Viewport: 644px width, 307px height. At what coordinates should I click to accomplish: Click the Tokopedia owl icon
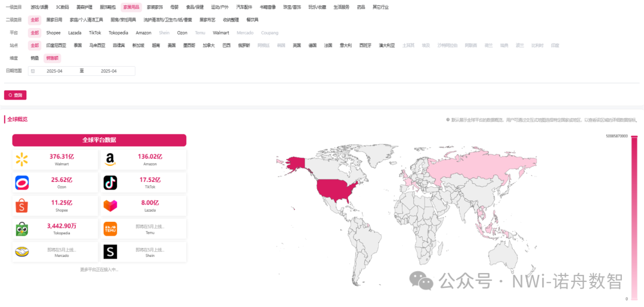[22, 229]
